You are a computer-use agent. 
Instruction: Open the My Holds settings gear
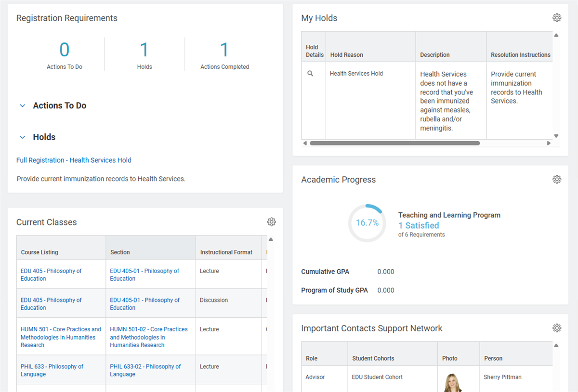coord(557,18)
